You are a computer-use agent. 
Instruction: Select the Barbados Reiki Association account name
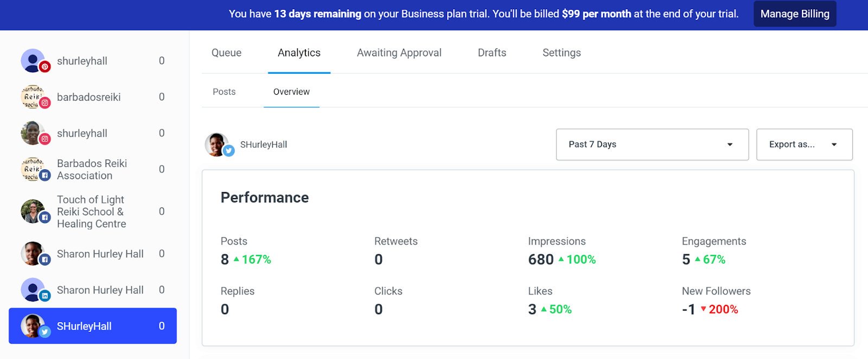92,169
